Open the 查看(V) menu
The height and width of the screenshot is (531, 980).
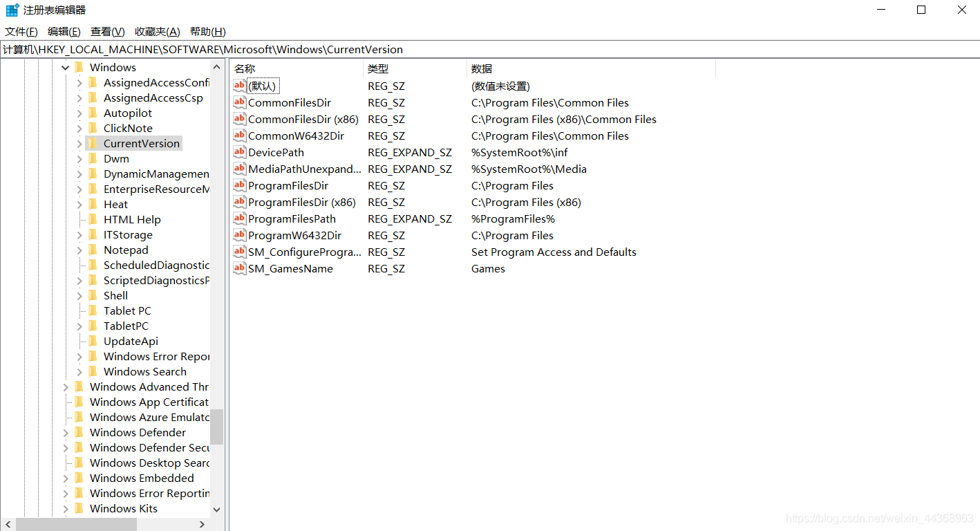(107, 31)
